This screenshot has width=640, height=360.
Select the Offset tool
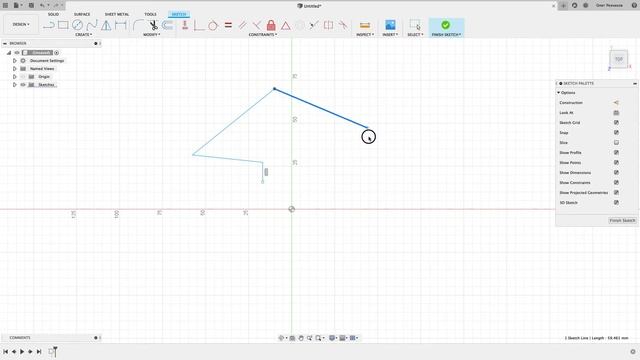(167, 25)
